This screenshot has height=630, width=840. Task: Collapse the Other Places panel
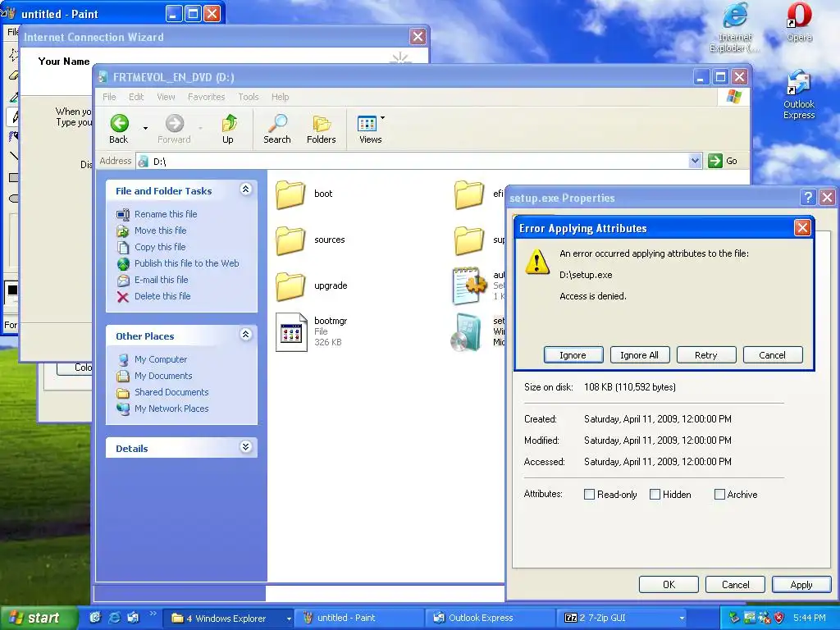pyautogui.click(x=245, y=335)
